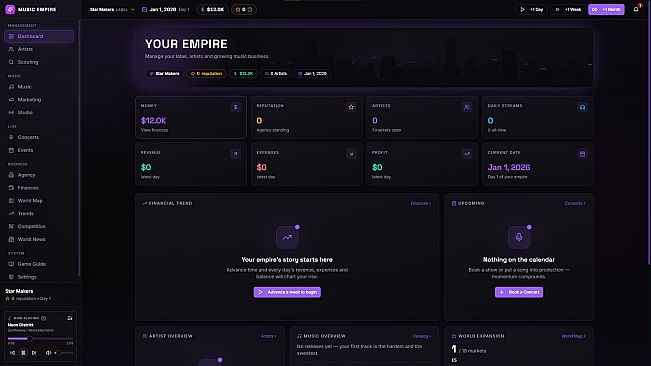Screen dimensions: 651x366
Task: Seek in the Neon District progress bar
Action: [x=40, y=339]
